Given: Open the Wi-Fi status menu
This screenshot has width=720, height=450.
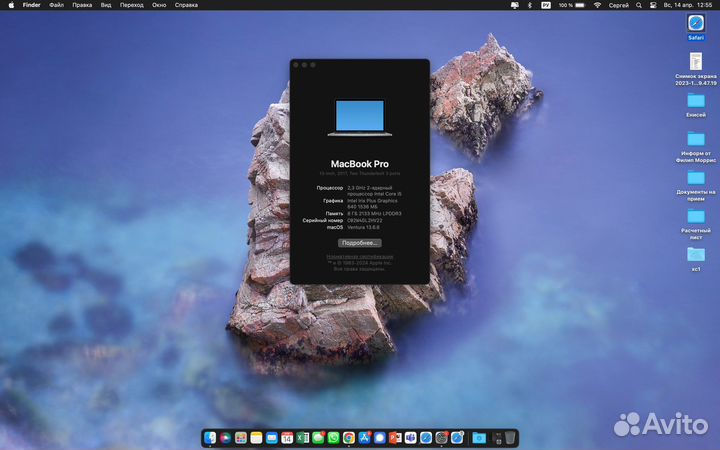Looking at the screenshot, I should (x=597, y=5).
